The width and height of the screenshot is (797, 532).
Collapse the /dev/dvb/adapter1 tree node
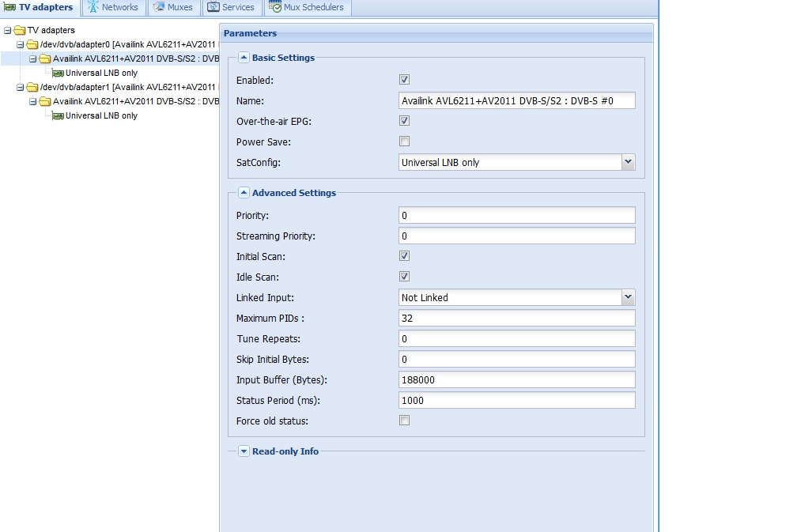click(x=21, y=88)
